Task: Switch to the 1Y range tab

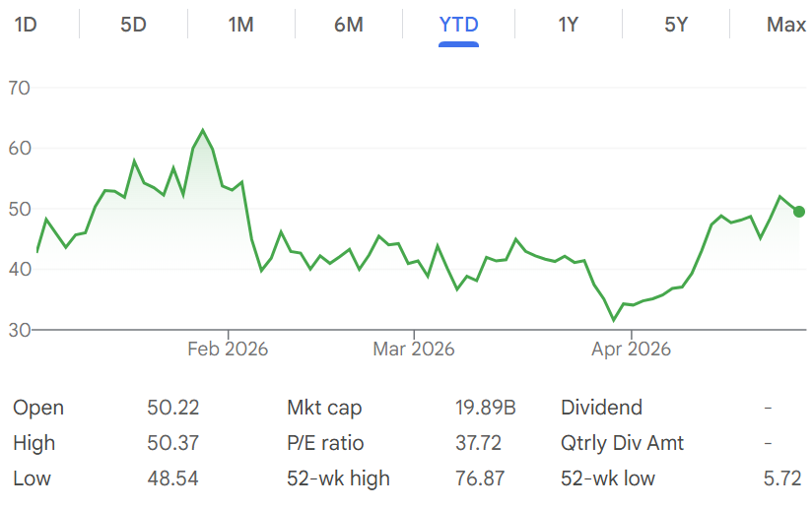Action: (x=568, y=25)
